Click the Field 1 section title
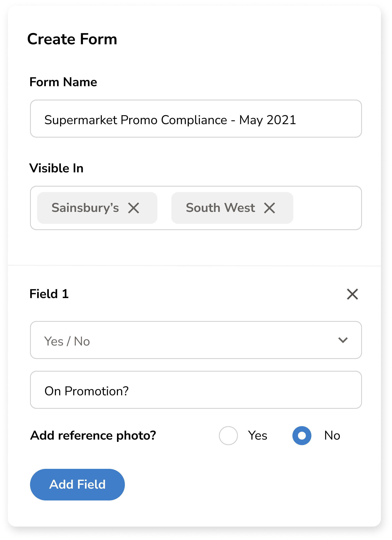Screen dimensions: 392x540 tap(49, 294)
